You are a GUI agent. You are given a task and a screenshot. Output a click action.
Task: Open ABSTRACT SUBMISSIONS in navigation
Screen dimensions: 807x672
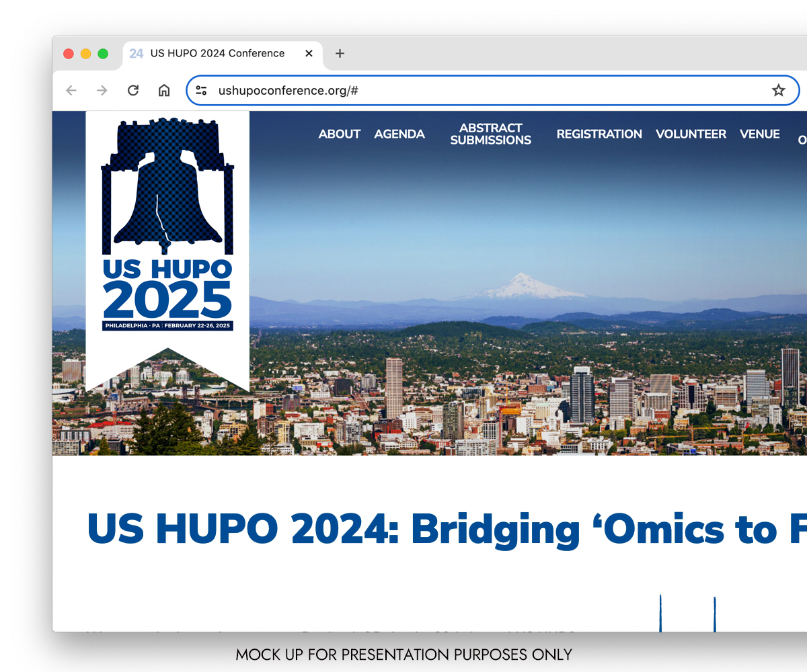tap(491, 134)
